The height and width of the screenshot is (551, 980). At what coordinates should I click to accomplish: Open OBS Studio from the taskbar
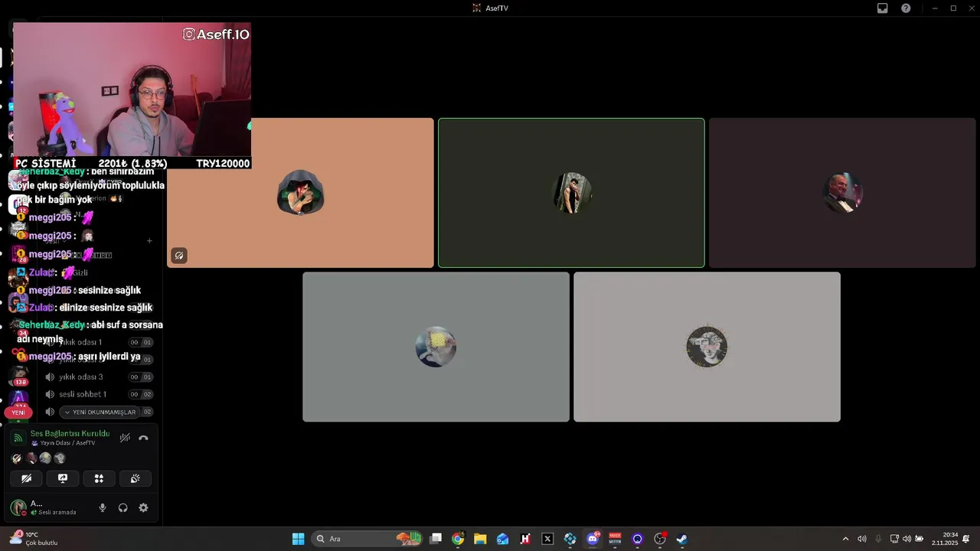(660, 539)
